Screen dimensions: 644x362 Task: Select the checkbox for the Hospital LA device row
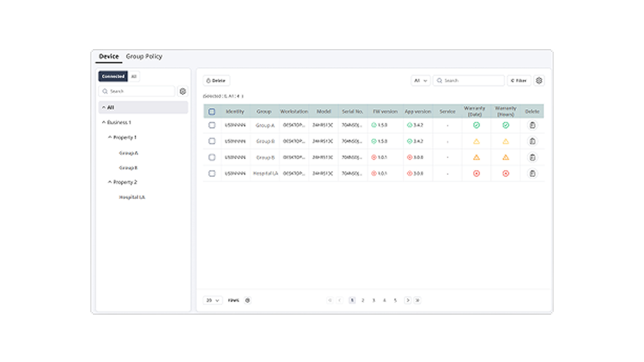point(212,173)
